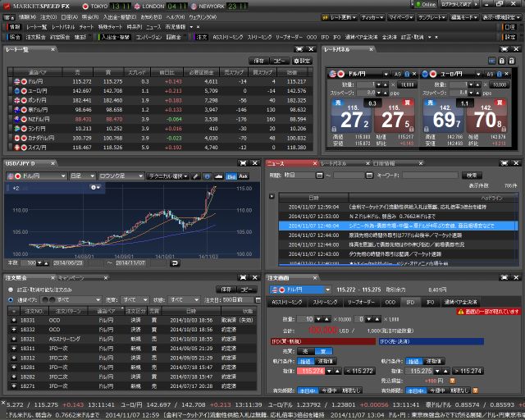Switch to the OCO tab in the order screen

(390, 302)
